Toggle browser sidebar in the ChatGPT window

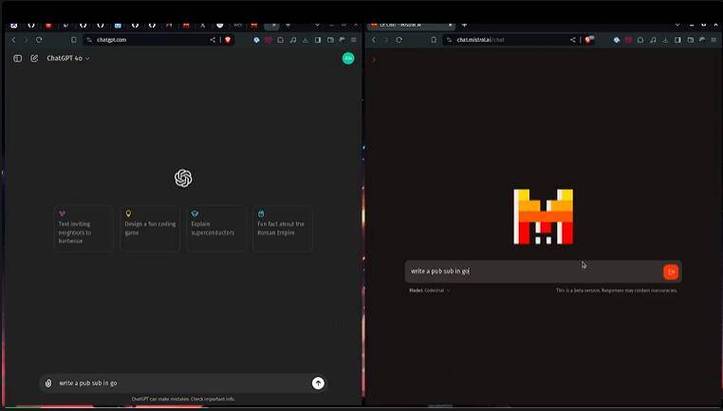pyautogui.click(x=318, y=40)
